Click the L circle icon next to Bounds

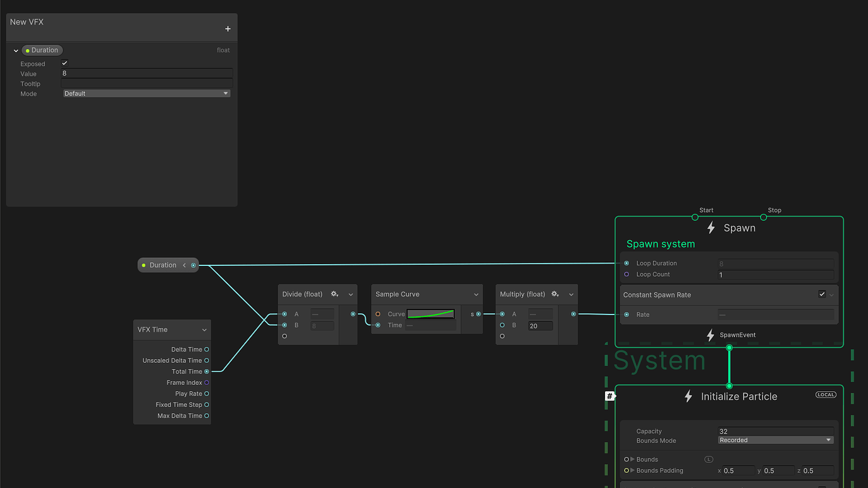pos(708,459)
